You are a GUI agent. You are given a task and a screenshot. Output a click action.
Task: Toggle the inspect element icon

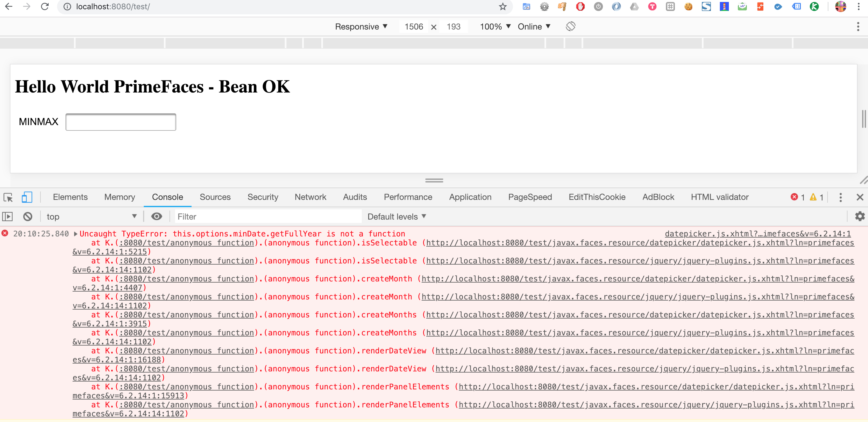coord(8,197)
